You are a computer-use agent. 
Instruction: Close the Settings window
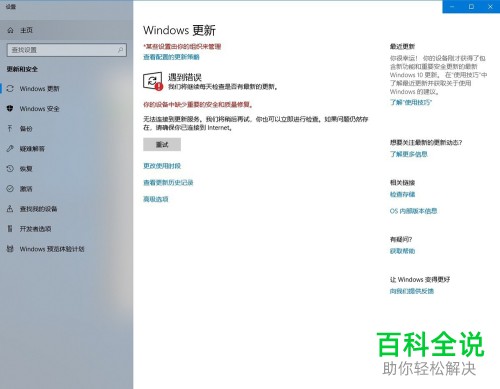490,7
